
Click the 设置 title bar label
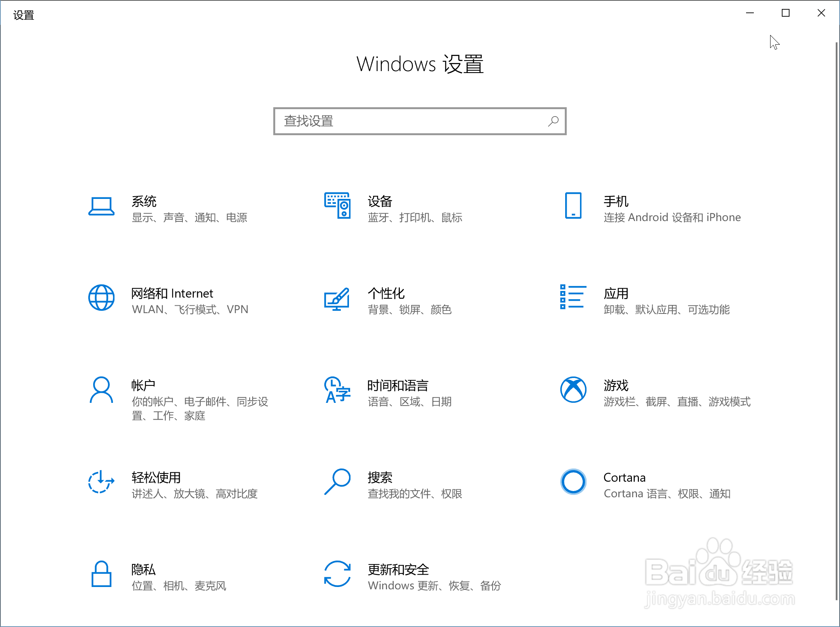(x=23, y=15)
